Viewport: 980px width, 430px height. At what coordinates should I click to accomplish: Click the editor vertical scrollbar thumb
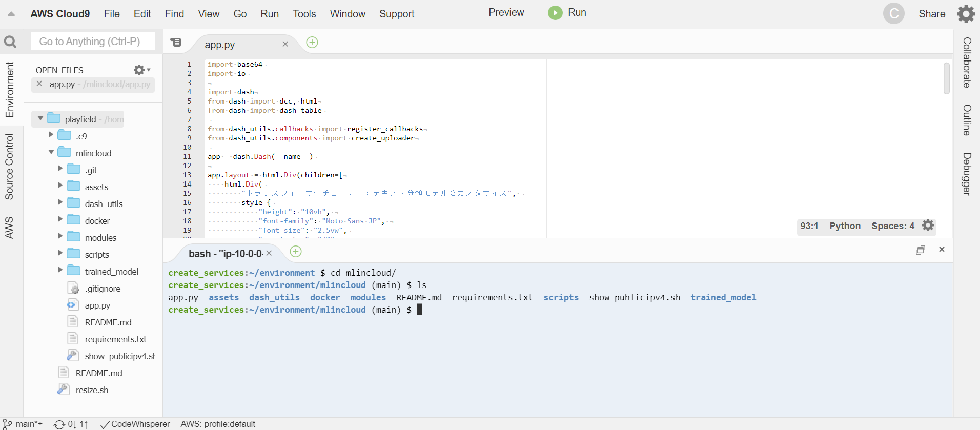click(947, 78)
